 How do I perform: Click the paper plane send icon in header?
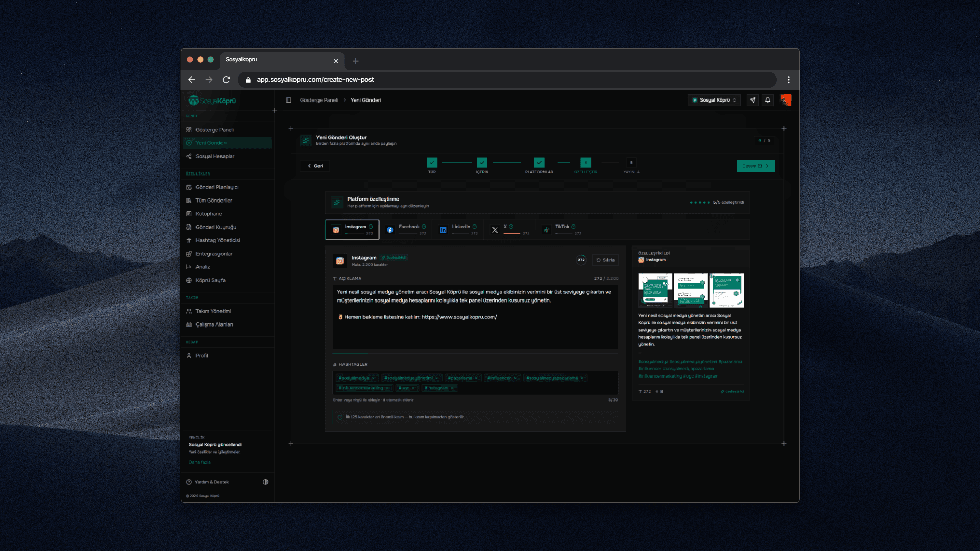[753, 100]
